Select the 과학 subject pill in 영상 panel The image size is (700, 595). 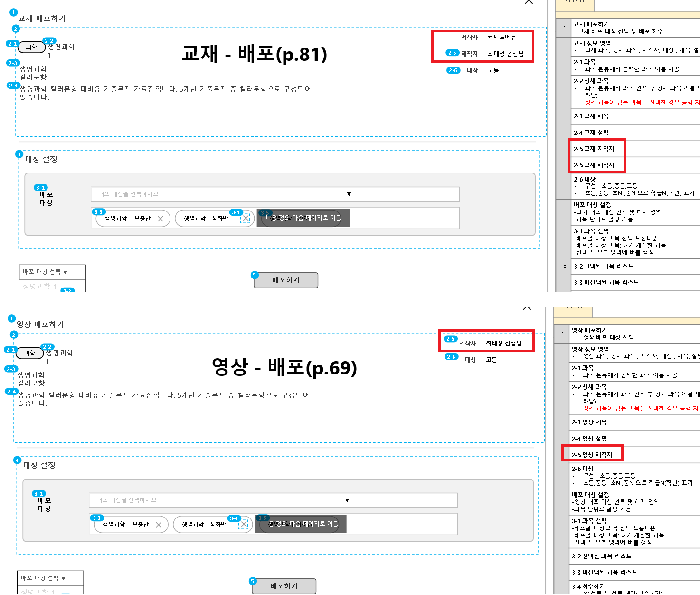coord(29,353)
